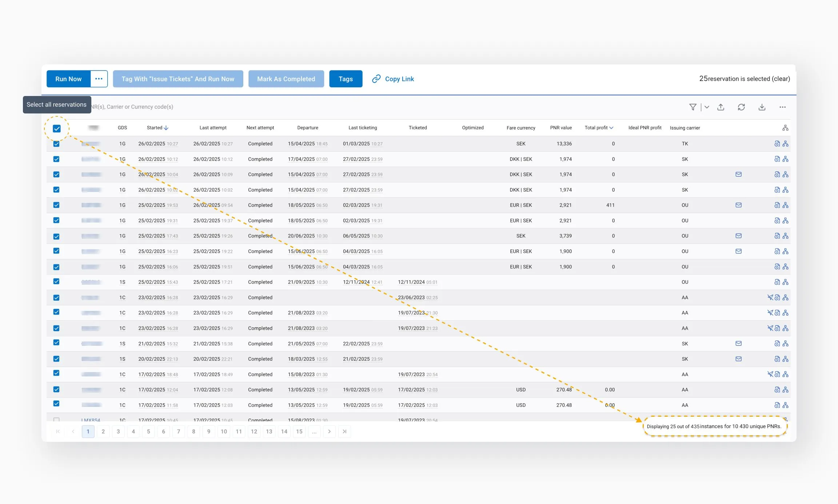Open Run Now ellipsis dropdown
Screen dimensions: 838x504
point(99,79)
